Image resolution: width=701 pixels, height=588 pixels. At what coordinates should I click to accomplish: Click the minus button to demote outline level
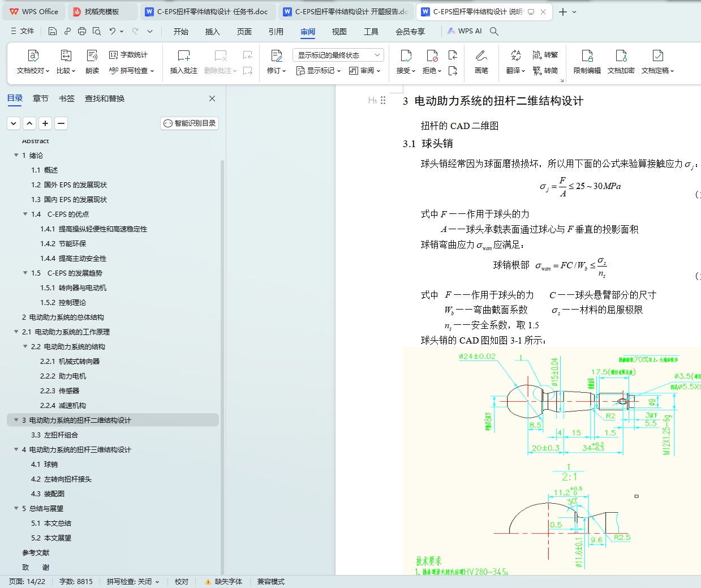coord(61,123)
